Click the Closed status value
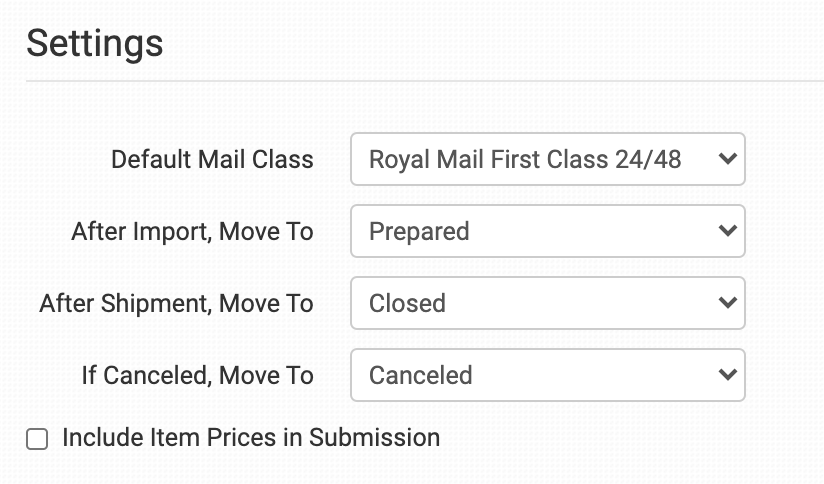The width and height of the screenshot is (824, 484). [x=407, y=303]
